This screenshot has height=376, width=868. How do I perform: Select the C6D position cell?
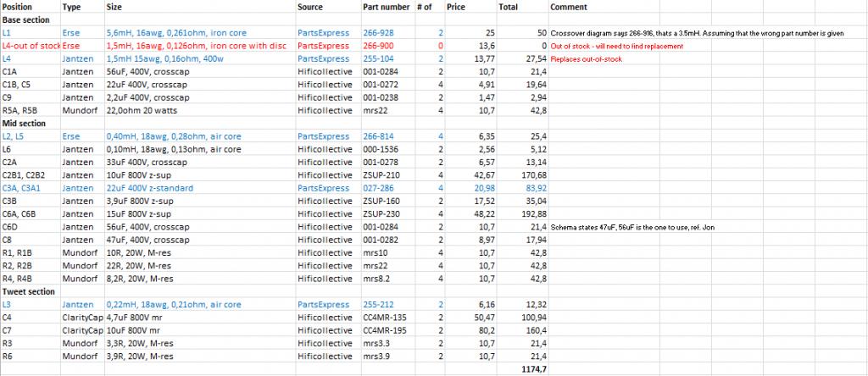click(x=31, y=227)
